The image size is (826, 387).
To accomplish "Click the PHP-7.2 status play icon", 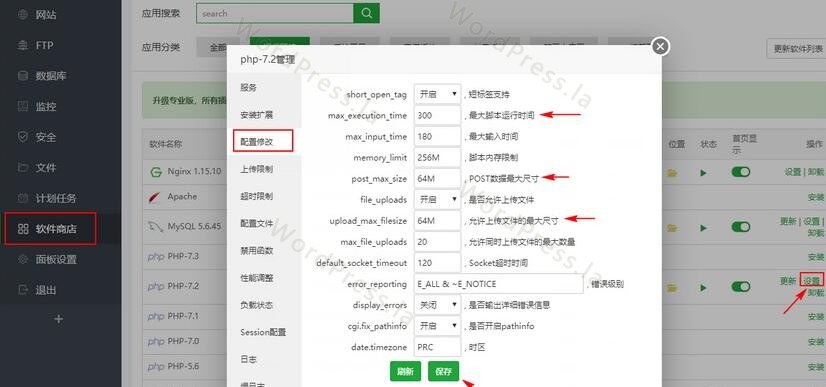I will [x=703, y=287].
